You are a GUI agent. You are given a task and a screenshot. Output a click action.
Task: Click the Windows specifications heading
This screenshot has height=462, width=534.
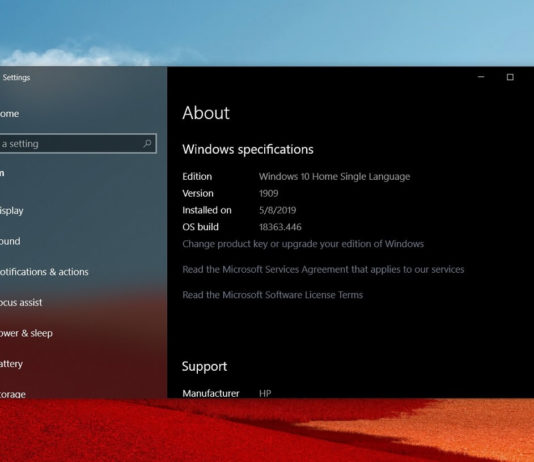pyautogui.click(x=248, y=149)
